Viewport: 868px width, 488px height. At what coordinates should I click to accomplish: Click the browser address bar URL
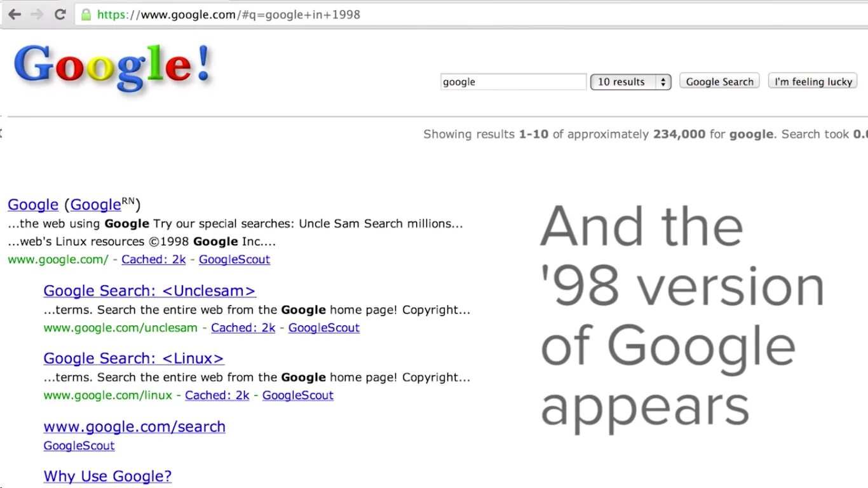pos(229,14)
